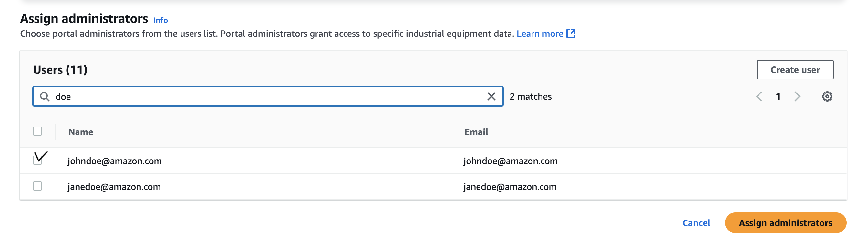Check the janedoe@amazon.com user checkbox
The height and width of the screenshot is (245, 868).
pyautogui.click(x=37, y=186)
